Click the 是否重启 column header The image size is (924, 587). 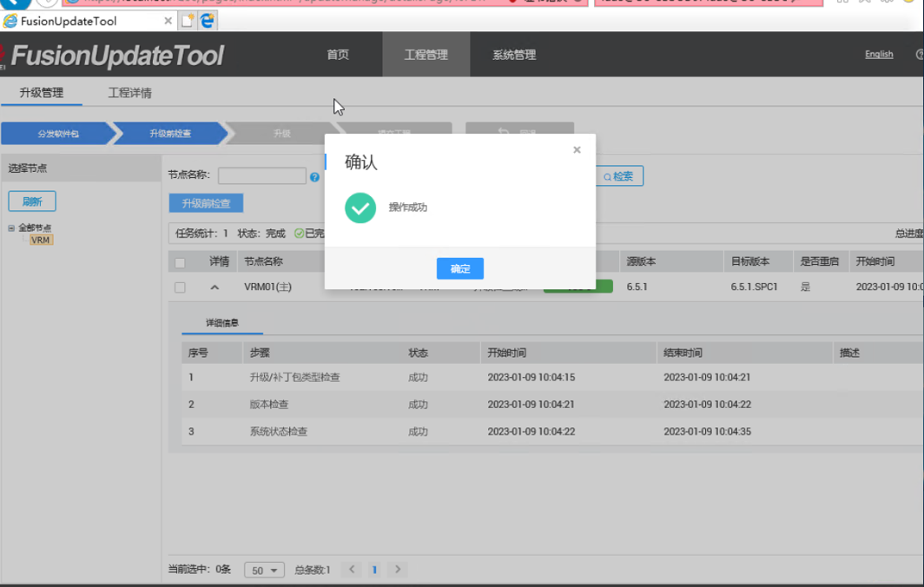coord(819,261)
